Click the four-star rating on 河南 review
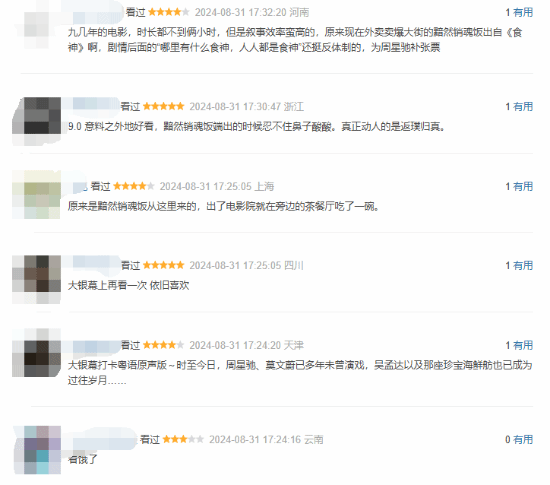The image size is (550, 485). tap(169, 13)
